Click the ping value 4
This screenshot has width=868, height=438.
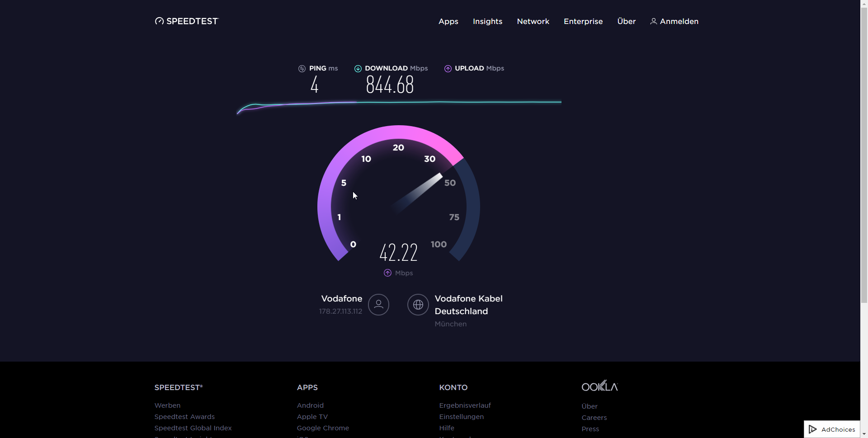(315, 85)
